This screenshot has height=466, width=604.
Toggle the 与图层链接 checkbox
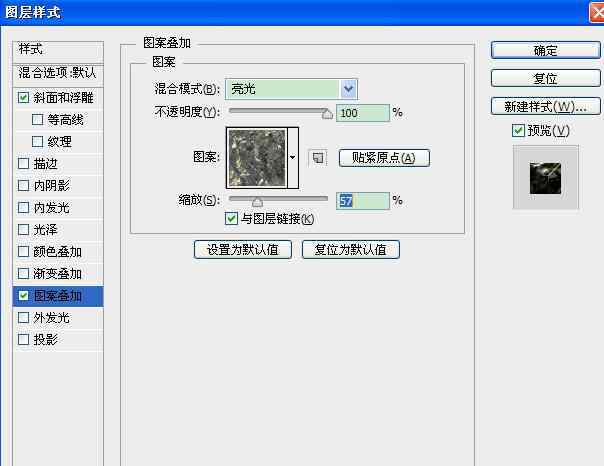point(231,219)
